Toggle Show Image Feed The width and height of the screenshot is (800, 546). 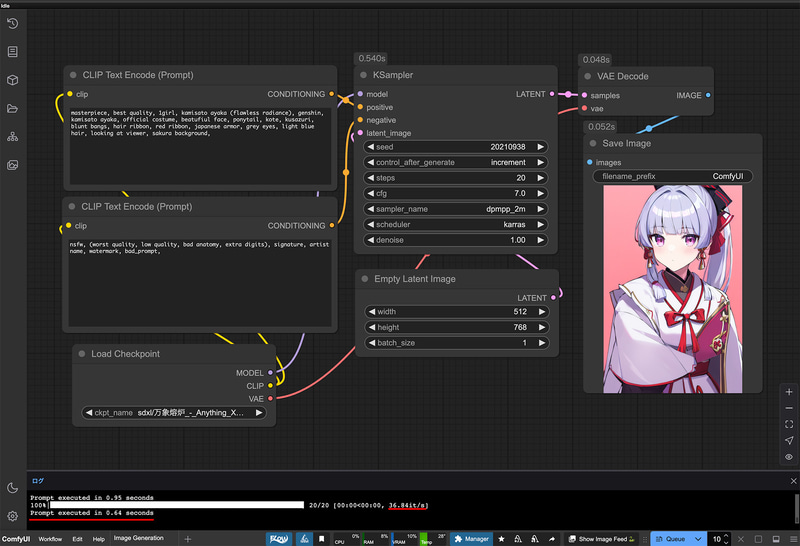[x=601, y=539]
